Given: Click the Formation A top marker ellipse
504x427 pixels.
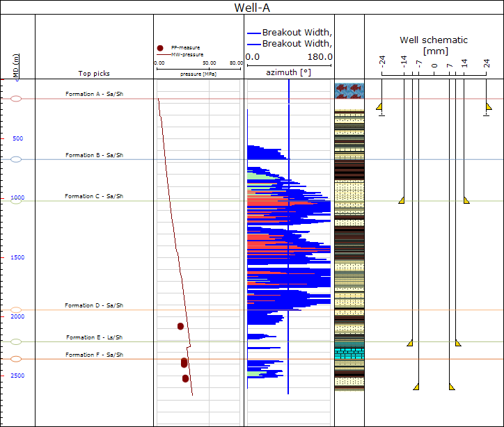Looking at the screenshot, I should click(x=16, y=99).
